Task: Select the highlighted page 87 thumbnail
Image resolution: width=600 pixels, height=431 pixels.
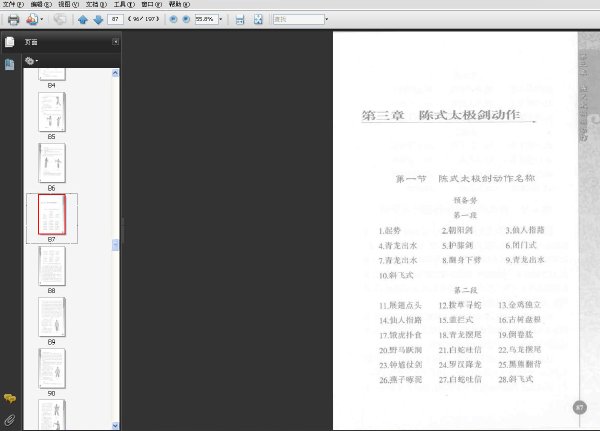Action: tap(52, 214)
